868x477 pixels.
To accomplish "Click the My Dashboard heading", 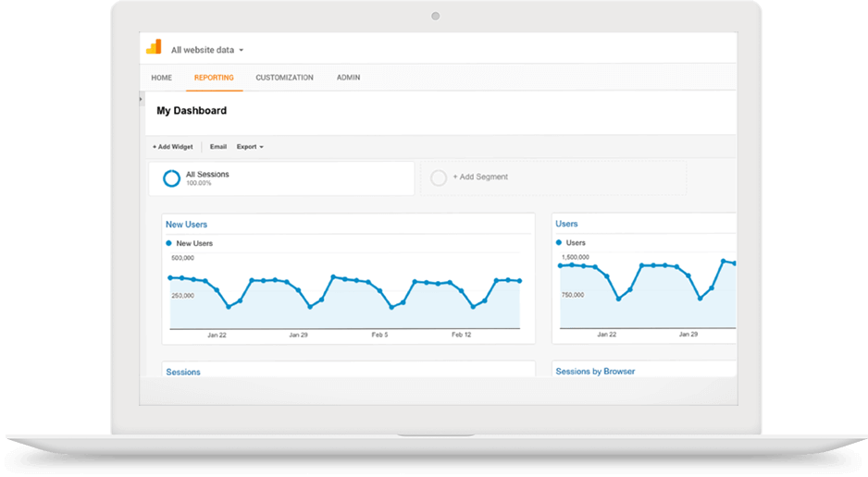I will 192,111.
